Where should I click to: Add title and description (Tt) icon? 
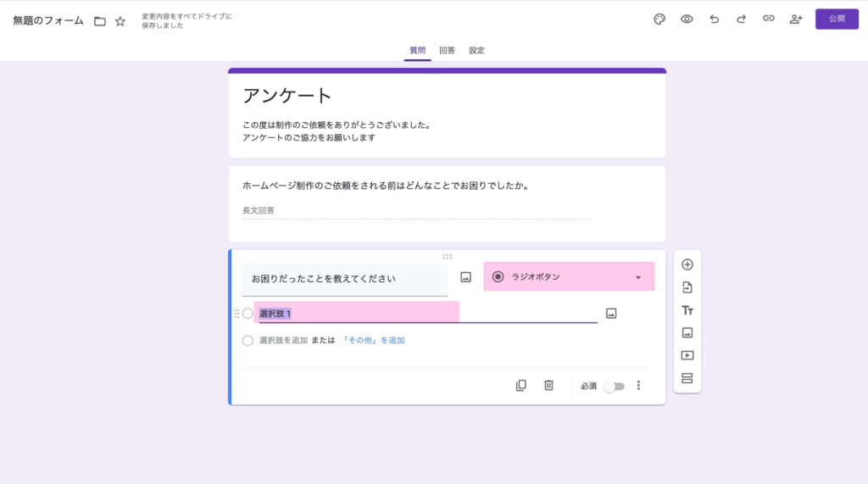pos(687,310)
